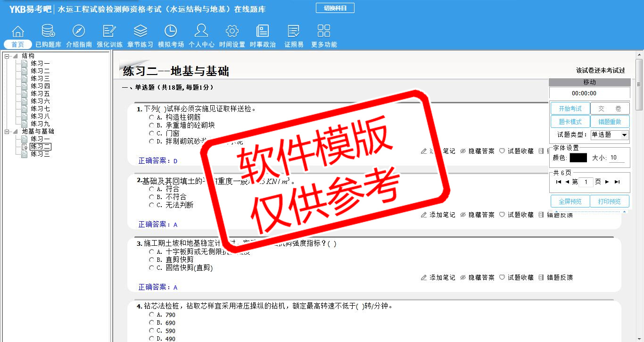Click the 介绍指南 compass icon
Viewport: 644px width, 342px height.
click(x=79, y=32)
